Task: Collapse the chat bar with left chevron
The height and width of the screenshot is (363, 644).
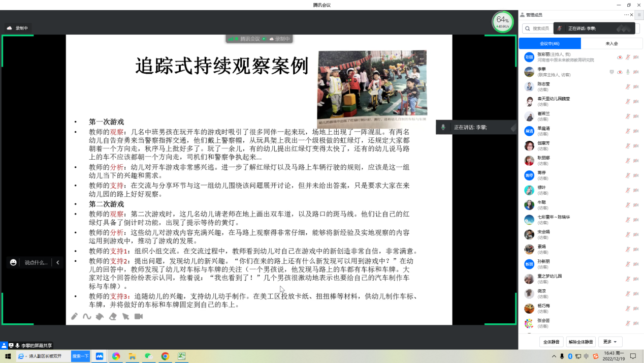Action: [58, 262]
